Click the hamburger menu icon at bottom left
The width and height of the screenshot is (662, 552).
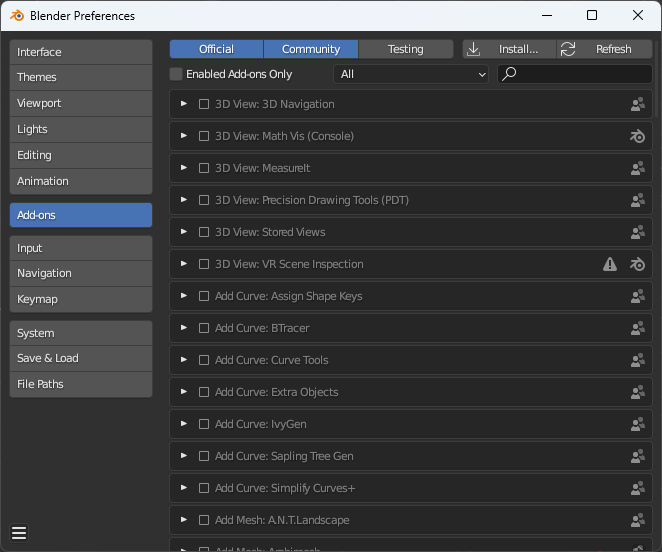tap(19, 532)
